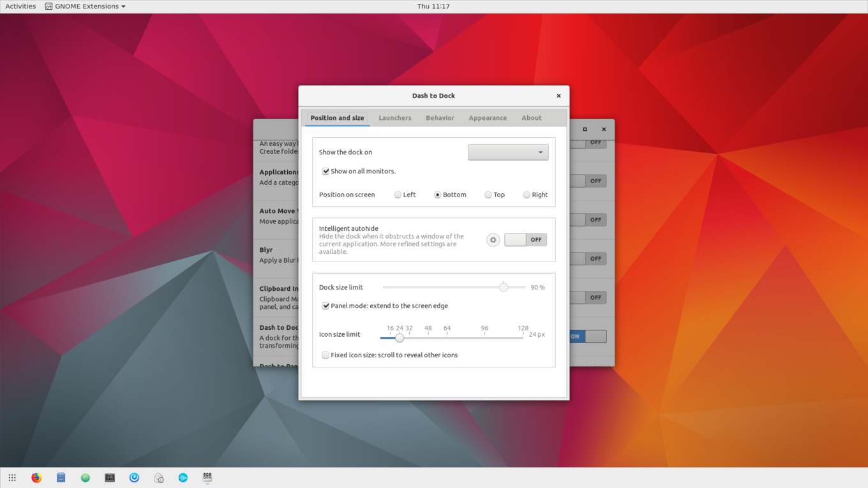The width and height of the screenshot is (868, 488).
Task: Expand the GNOME Extensions app menu
Action: tap(86, 6)
